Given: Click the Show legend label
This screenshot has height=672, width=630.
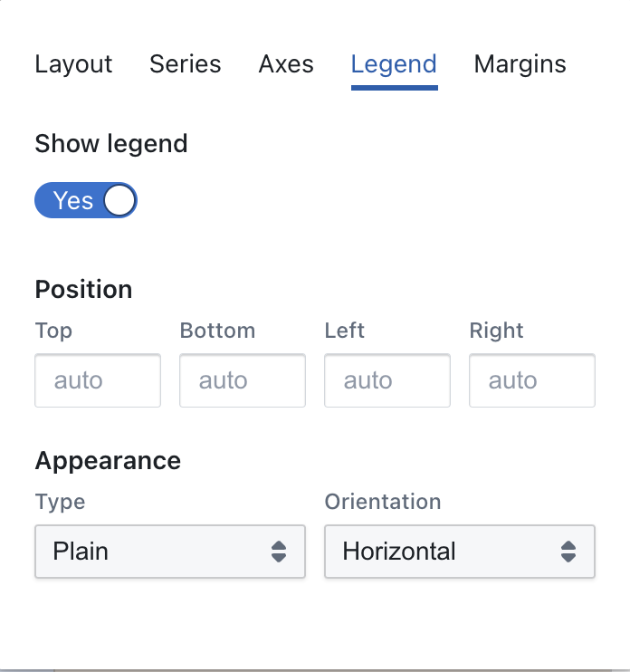Looking at the screenshot, I should [x=111, y=144].
